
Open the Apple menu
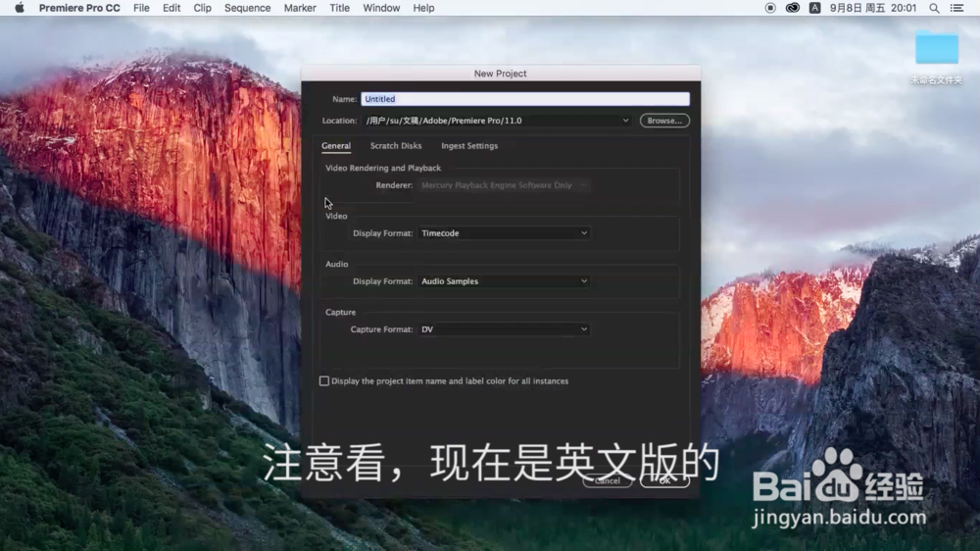(20, 8)
